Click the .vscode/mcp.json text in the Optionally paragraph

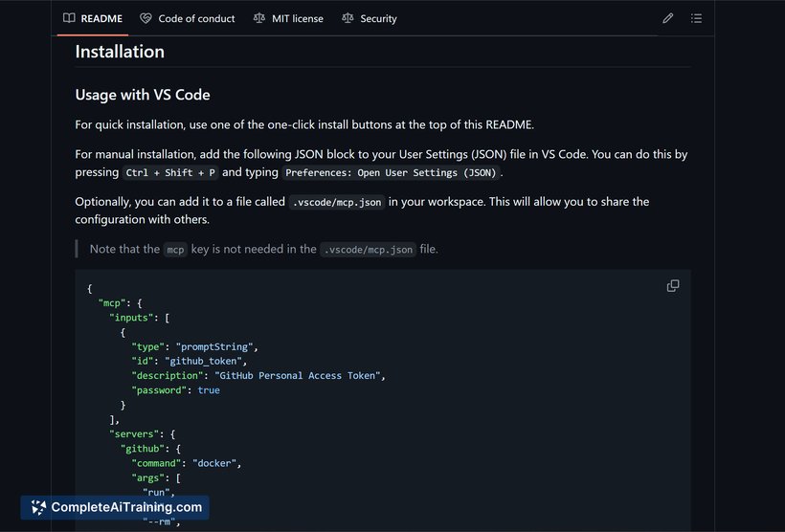pos(337,202)
